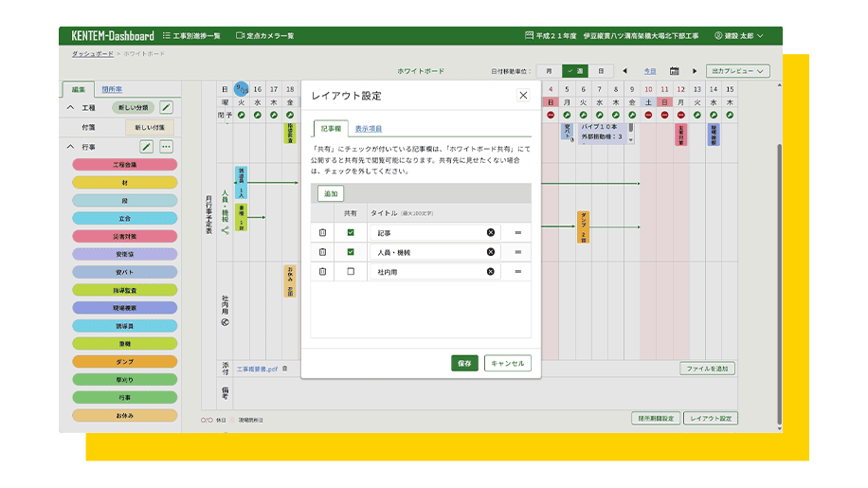
Task: Switch date movement unit to 月
Action: tap(550, 71)
